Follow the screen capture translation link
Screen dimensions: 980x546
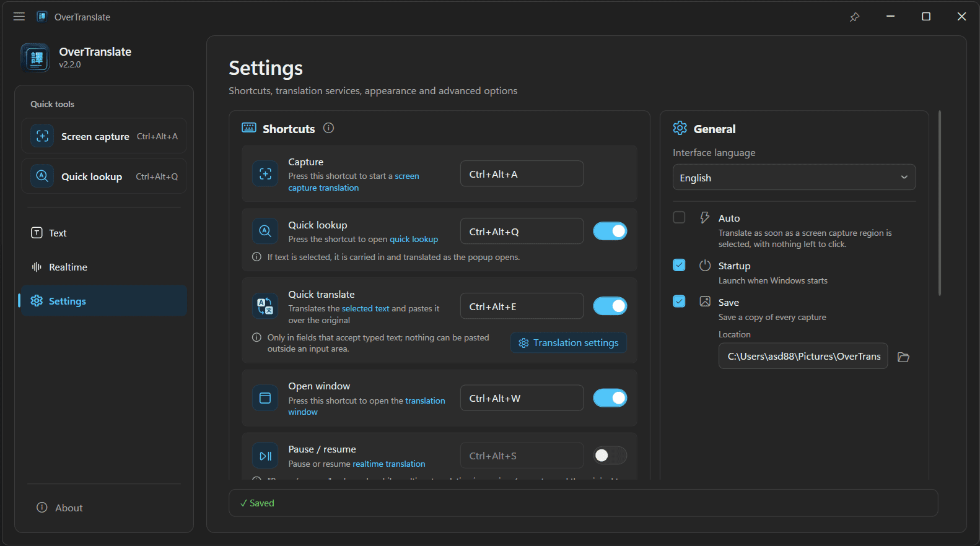pyautogui.click(x=354, y=182)
